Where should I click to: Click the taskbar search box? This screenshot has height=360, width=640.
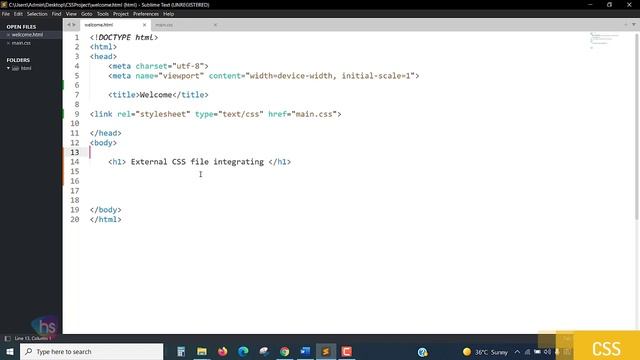click(92, 351)
